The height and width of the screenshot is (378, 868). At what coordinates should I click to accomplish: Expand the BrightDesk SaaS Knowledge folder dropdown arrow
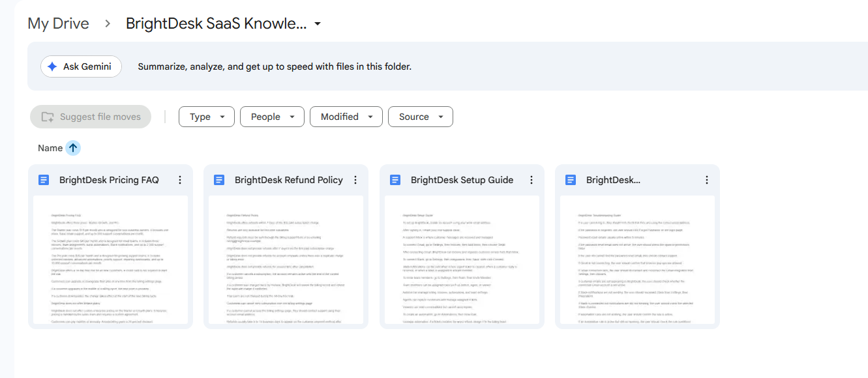coord(318,24)
